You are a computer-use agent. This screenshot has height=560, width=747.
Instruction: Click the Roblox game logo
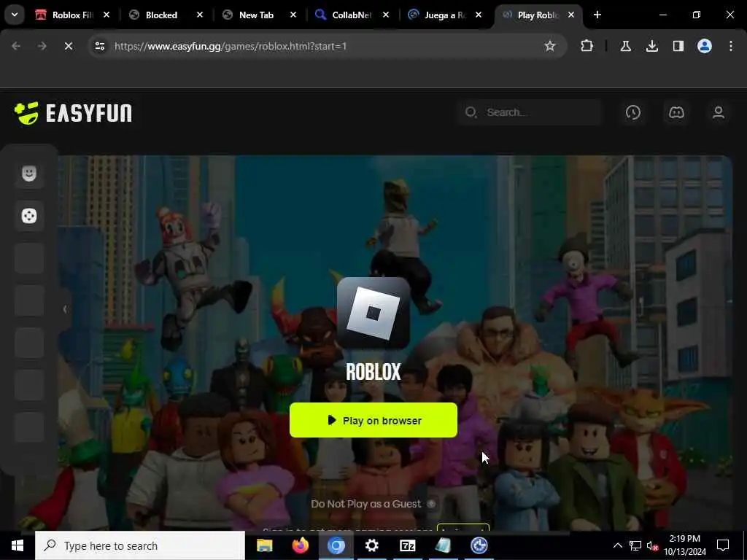click(373, 314)
